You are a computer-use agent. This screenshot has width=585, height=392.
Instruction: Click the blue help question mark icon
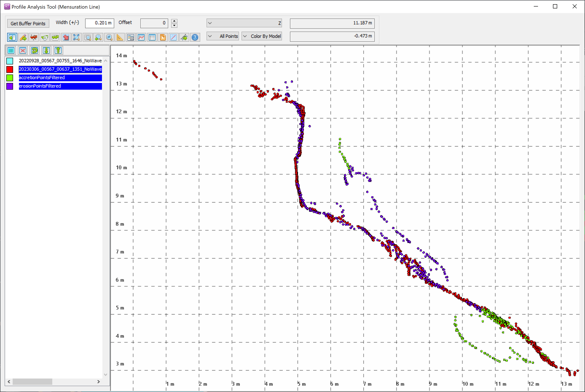pos(195,37)
